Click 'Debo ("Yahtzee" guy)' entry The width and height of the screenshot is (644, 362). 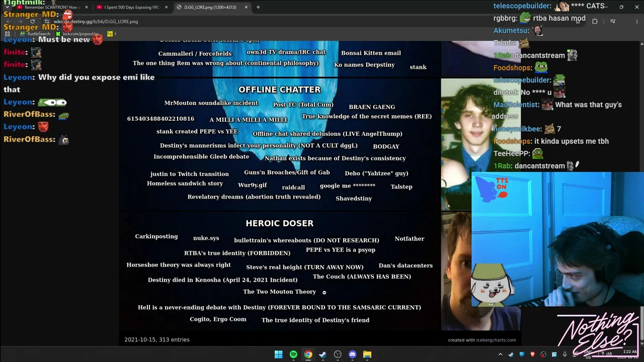376,173
